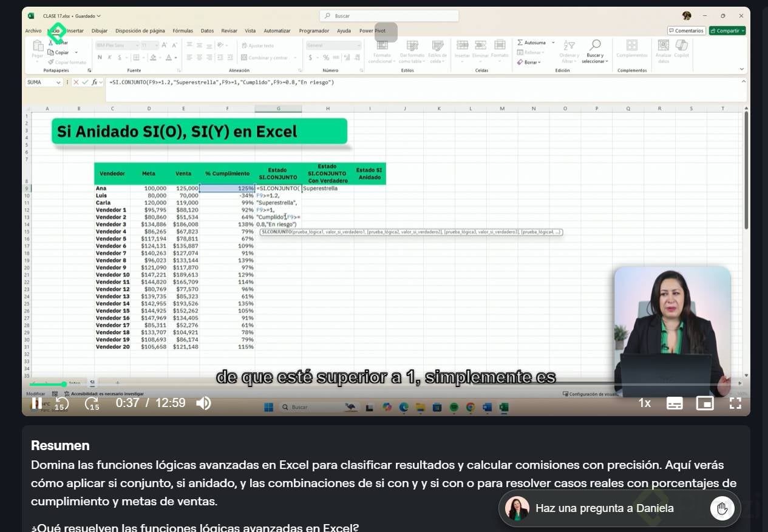Open the Programador tab
The height and width of the screenshot is (532, 768).
(x=314, y=31)
